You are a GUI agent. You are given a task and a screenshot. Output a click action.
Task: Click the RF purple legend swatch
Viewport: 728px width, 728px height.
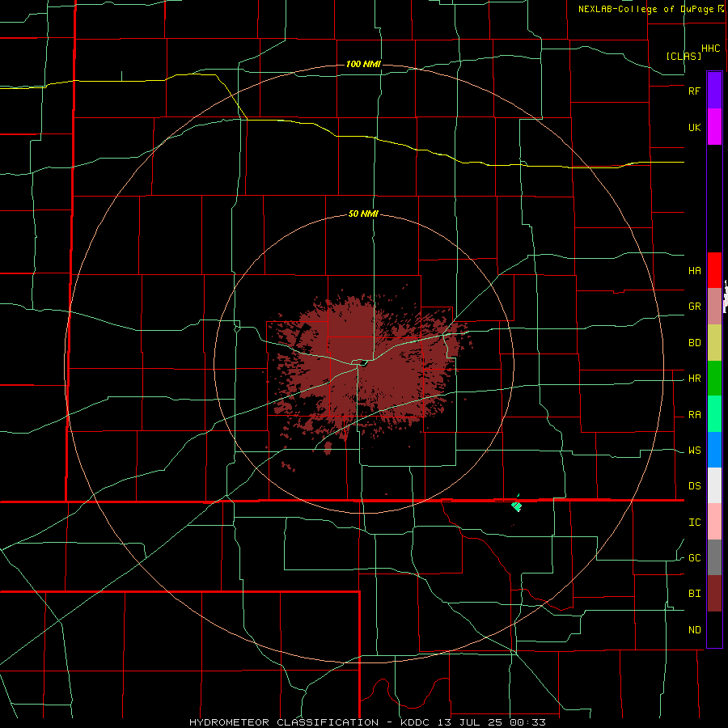[714, 90]
